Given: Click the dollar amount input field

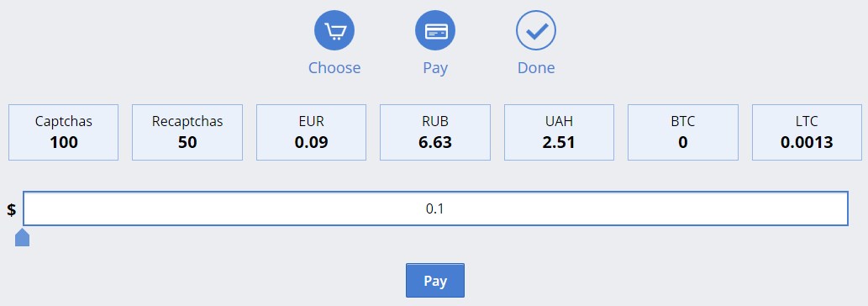Looking at the screenshot, I should click(435, 208).
